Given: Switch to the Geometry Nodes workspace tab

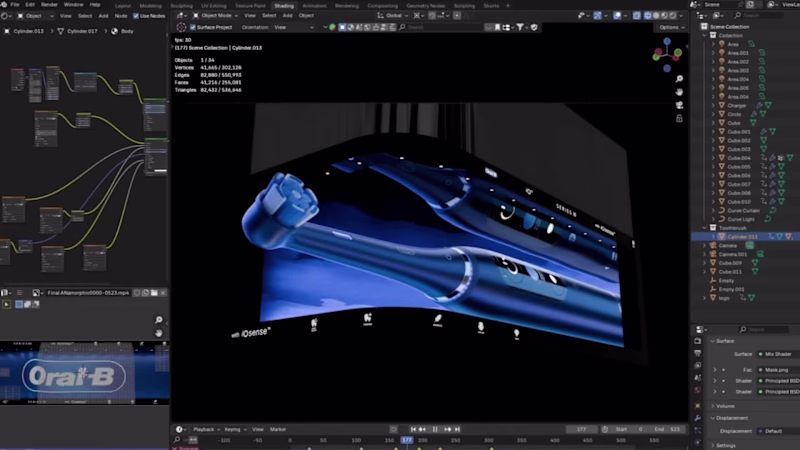Looking at the screenshot, I should pyautogui.click(x=426, y=6).
